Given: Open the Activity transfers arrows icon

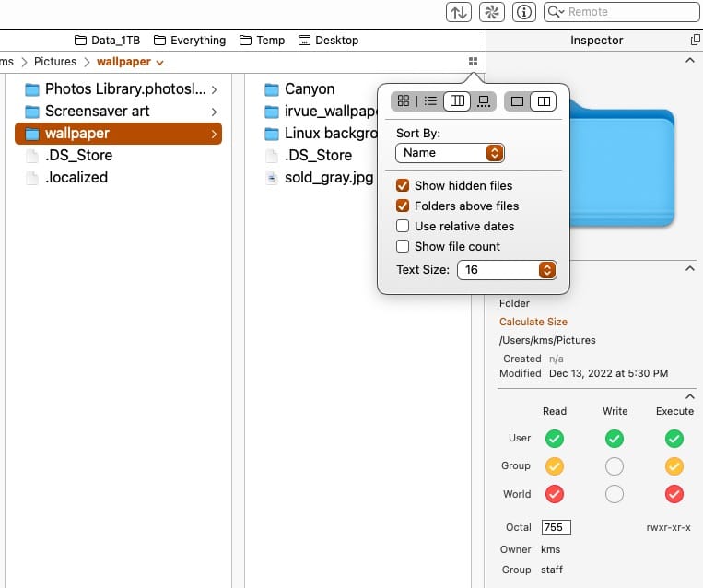Looking at the screenshot, I should click(x=458, y=12).
